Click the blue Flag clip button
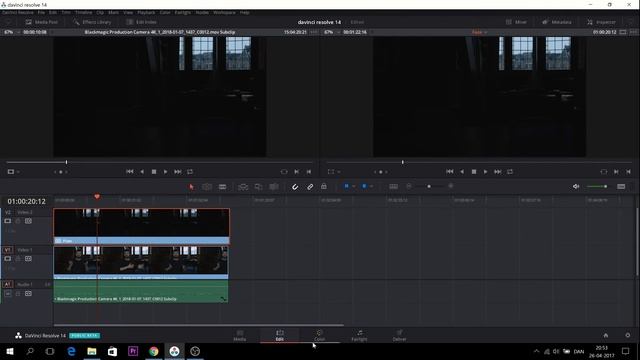Screen dimensions: 640x360 347,186
